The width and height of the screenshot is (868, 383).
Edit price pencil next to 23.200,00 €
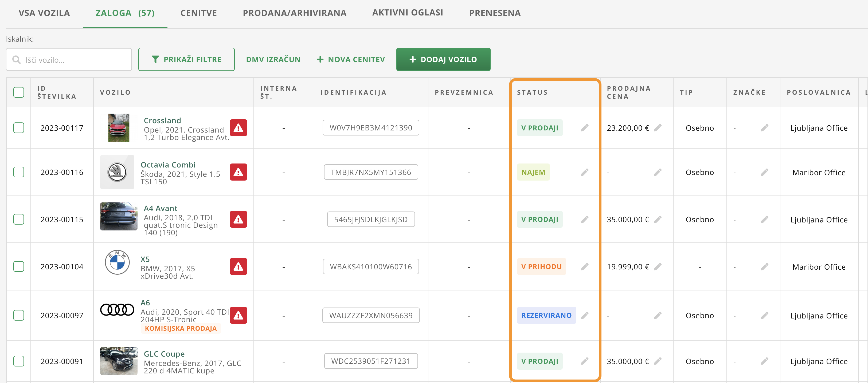pos(657,128)
